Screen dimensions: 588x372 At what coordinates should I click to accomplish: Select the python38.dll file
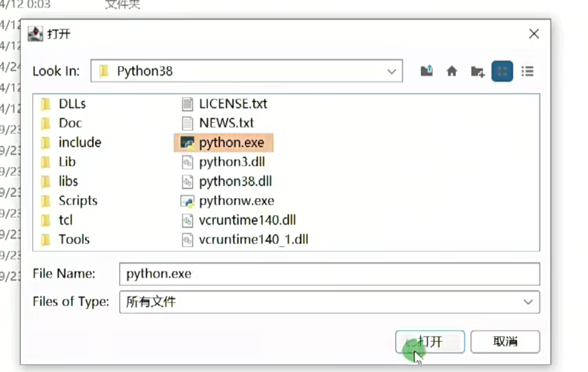click(x=226, y=181)
